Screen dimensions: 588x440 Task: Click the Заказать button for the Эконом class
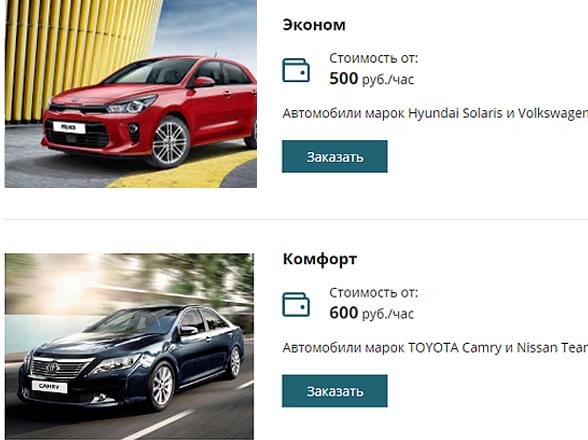pos(334,156)
